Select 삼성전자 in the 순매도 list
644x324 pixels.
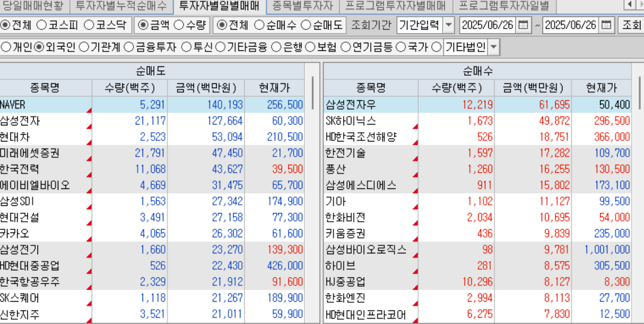(152, 121)
